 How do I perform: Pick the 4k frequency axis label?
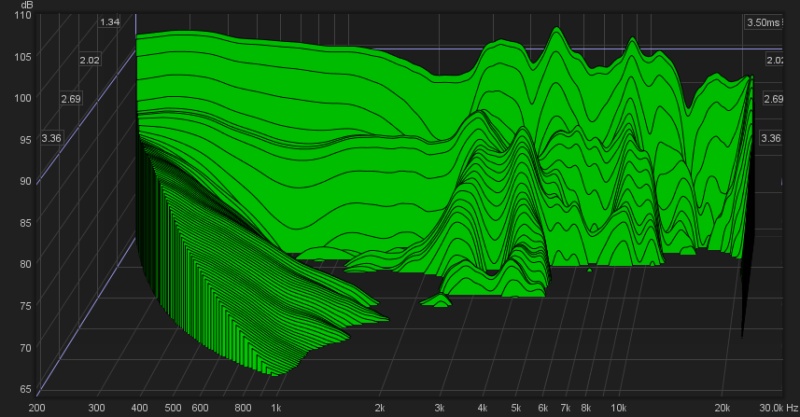click(x=483, y=408)
